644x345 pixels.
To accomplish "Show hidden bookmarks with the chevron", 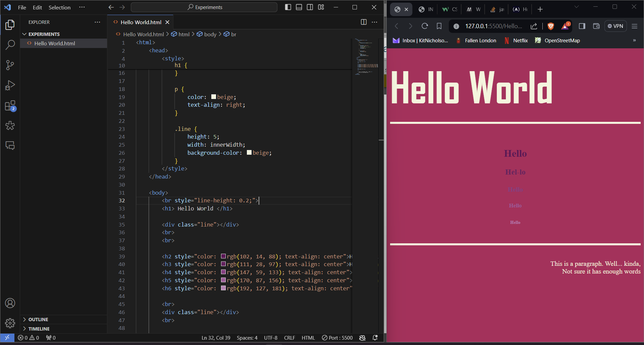I will coord(634,40).
